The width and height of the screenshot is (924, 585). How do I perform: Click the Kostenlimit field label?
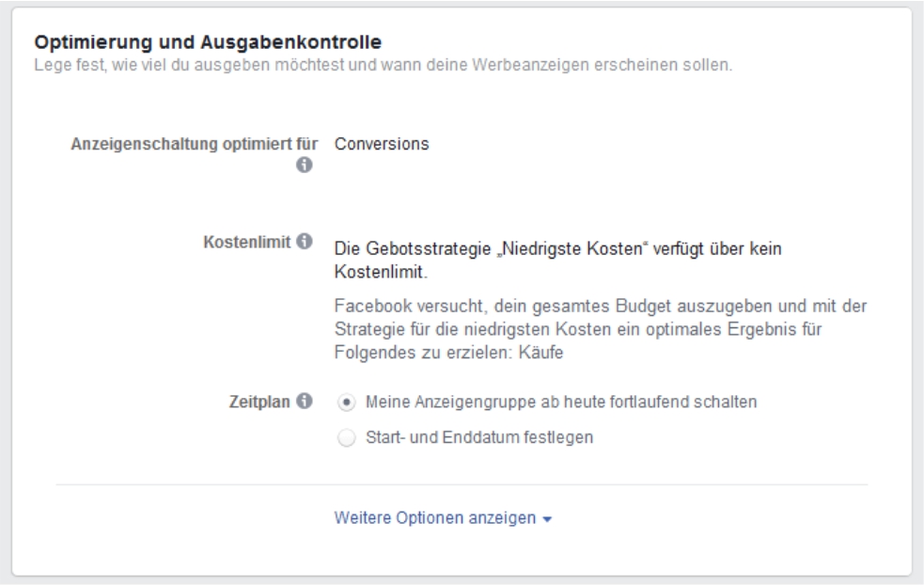tap(247, 242)
